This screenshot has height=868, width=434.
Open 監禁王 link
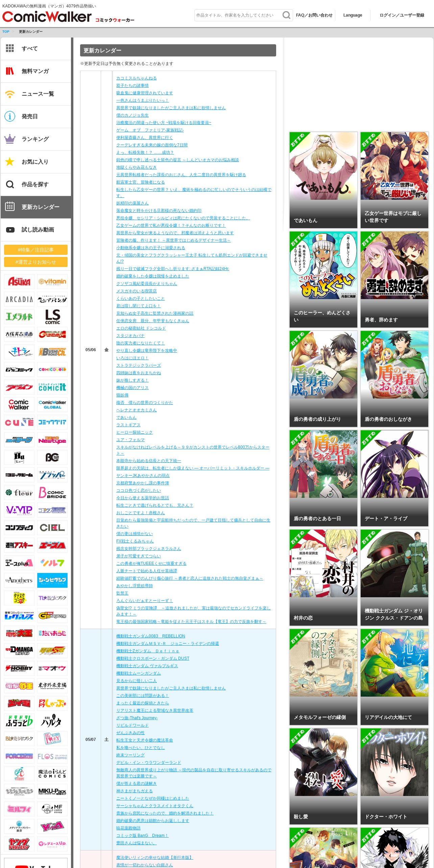coord(122,593)
